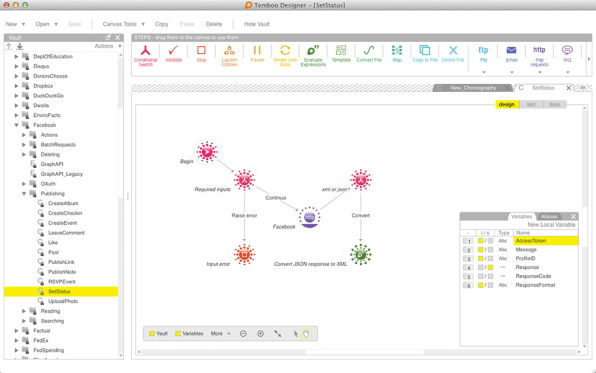596x373 pixels.
Task: Pick the Launch Choreo step icon
Action: 229,50
